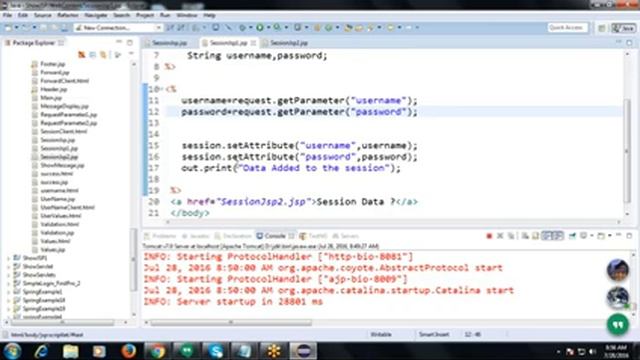Viewport: 640px width, 360px height.
Task: Expand the SpringExample1 project
Action: click(x=9, y=292)
